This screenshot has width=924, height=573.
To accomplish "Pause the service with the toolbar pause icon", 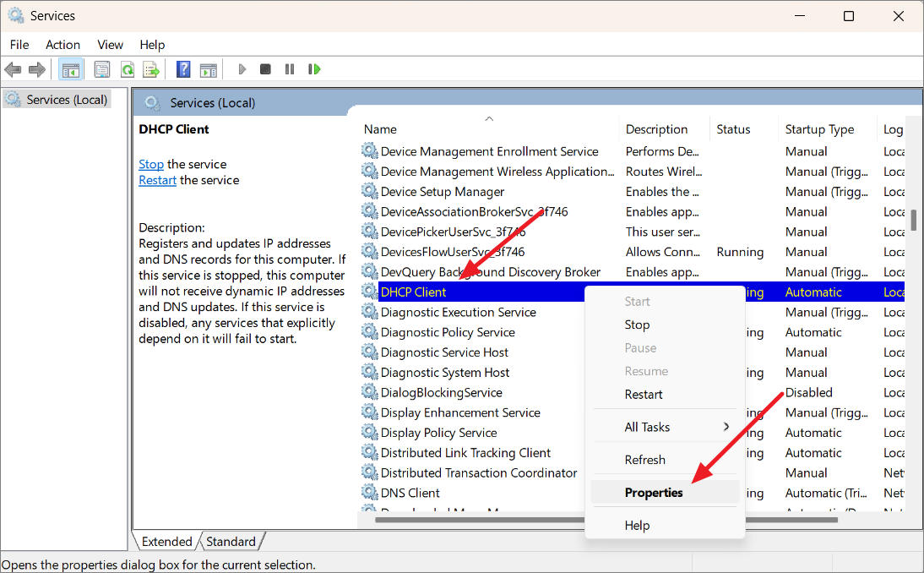I will 290,68.
